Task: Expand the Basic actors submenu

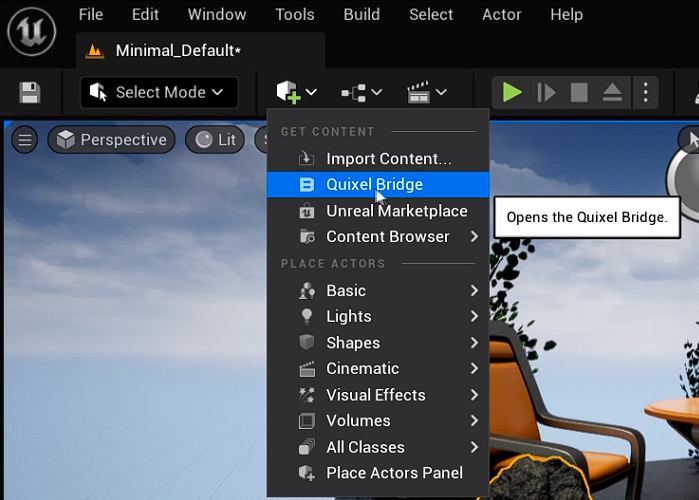Action: 378,291
